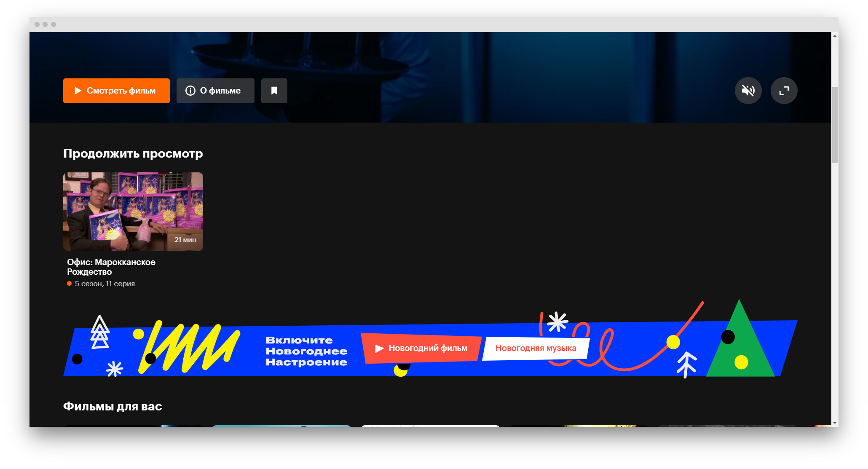868x469 pixels.
Task: Click the 21 мин duration badge
Action: [185, 239]
